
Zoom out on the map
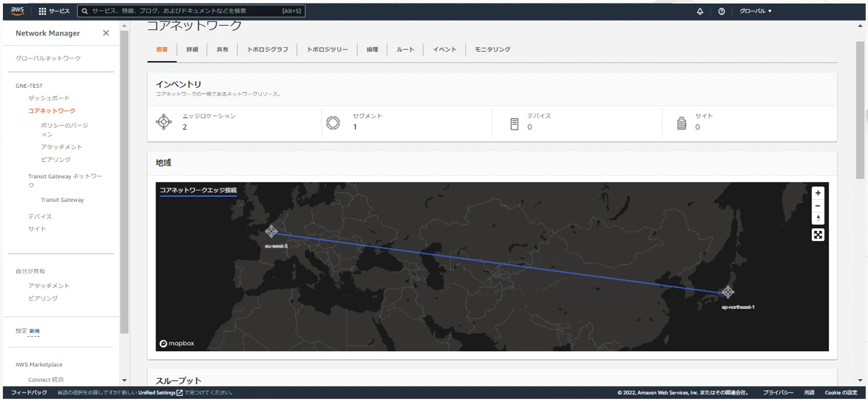[x=818, y=206]
